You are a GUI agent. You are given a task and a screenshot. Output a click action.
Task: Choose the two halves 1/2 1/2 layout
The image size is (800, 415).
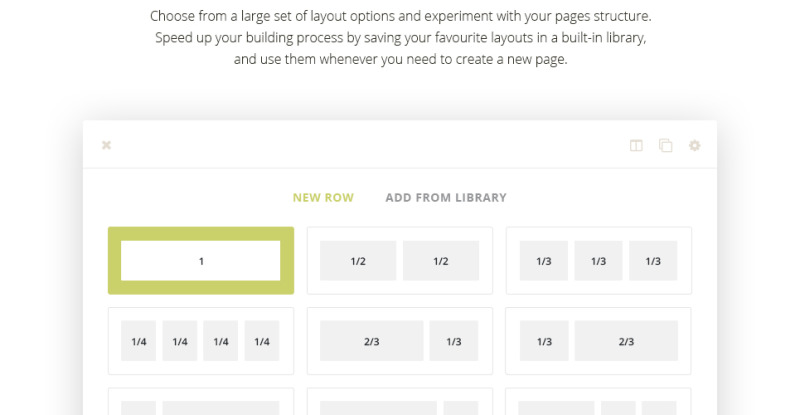tap(400, 260)
